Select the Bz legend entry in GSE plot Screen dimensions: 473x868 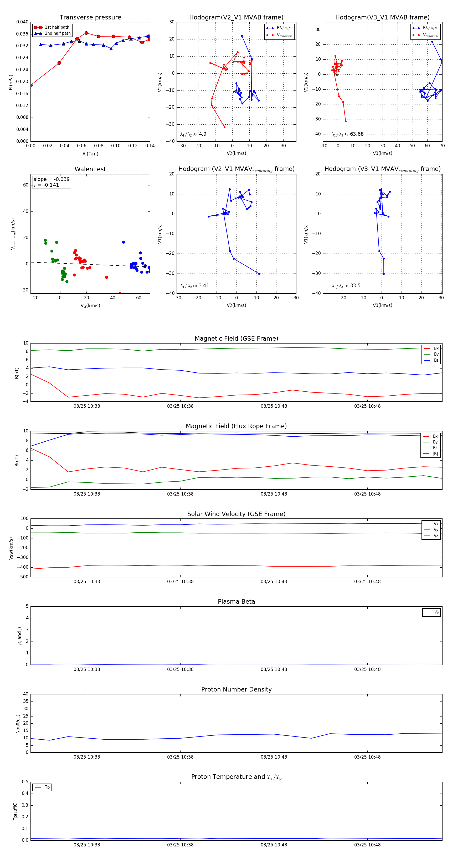point(431,360)
